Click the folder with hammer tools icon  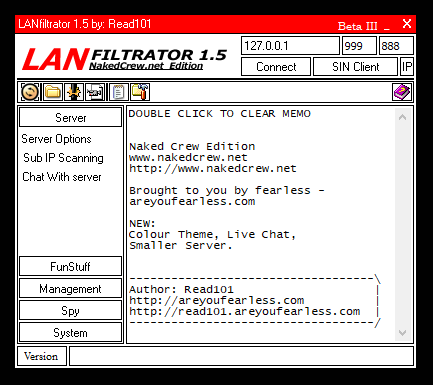pyautogui.click(x=140, y=92)
